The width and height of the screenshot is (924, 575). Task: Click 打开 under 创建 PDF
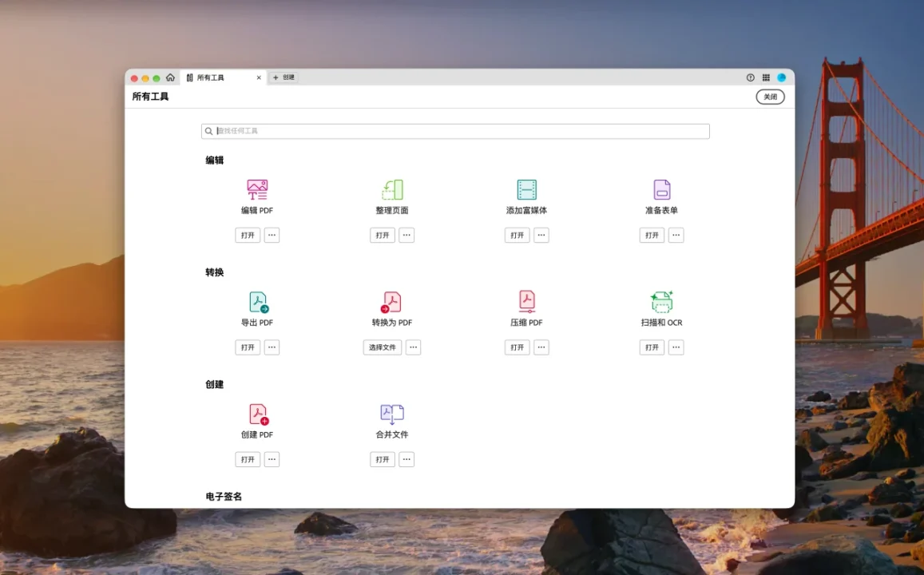(248, 459)
